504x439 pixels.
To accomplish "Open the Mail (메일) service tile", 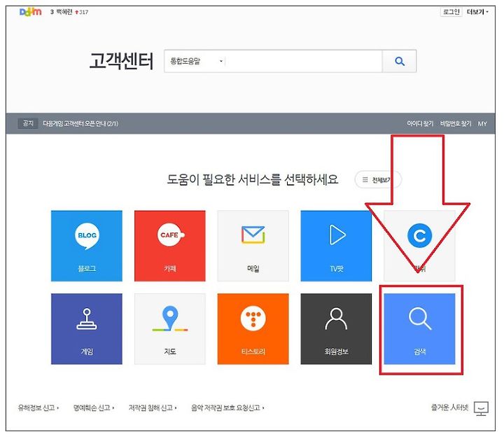I will point(253,246).
